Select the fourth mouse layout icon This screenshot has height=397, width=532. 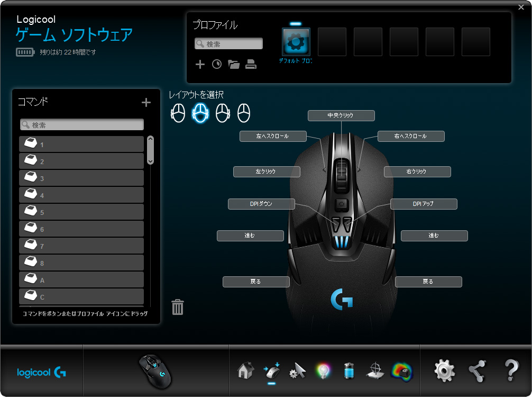point(244,113)
